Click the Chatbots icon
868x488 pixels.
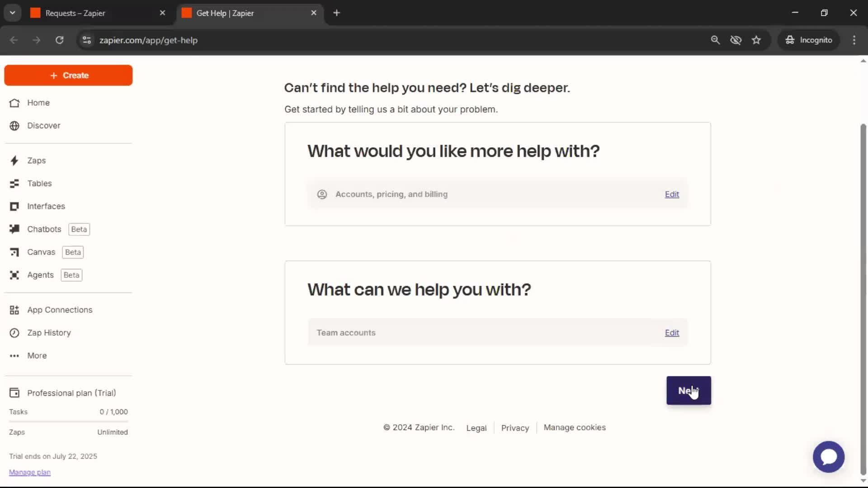coord(14,229)
